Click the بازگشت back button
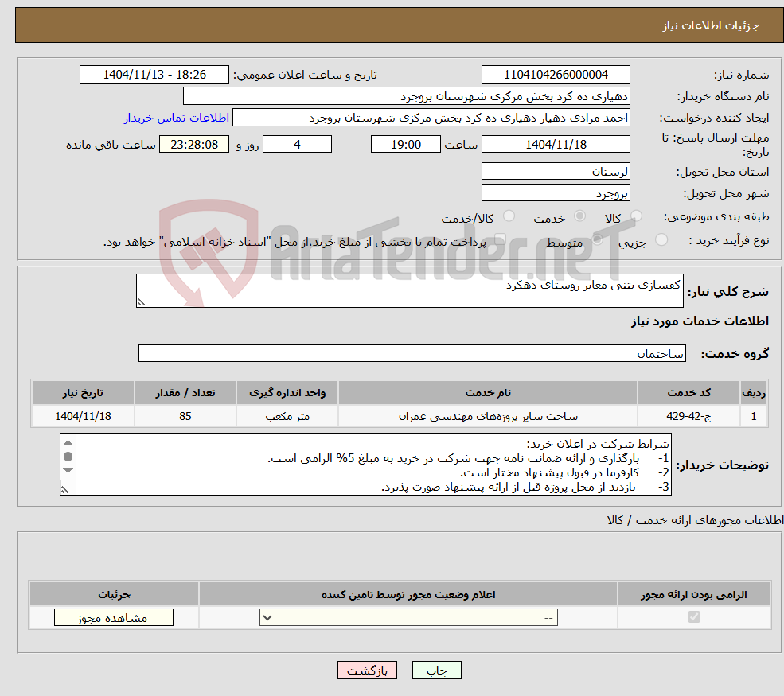 [367, 670]
